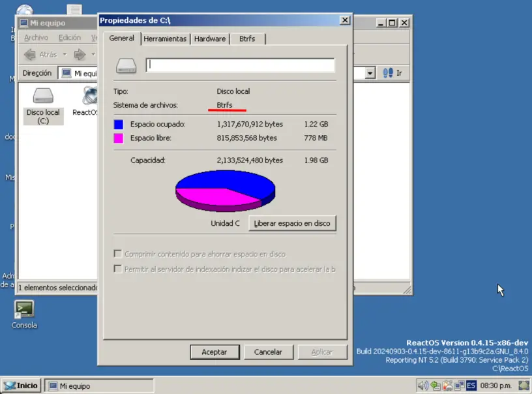Screen dimensions: 532x394
Task: Click the drive icon in properties dialog
Action: [x=126, y=65]
